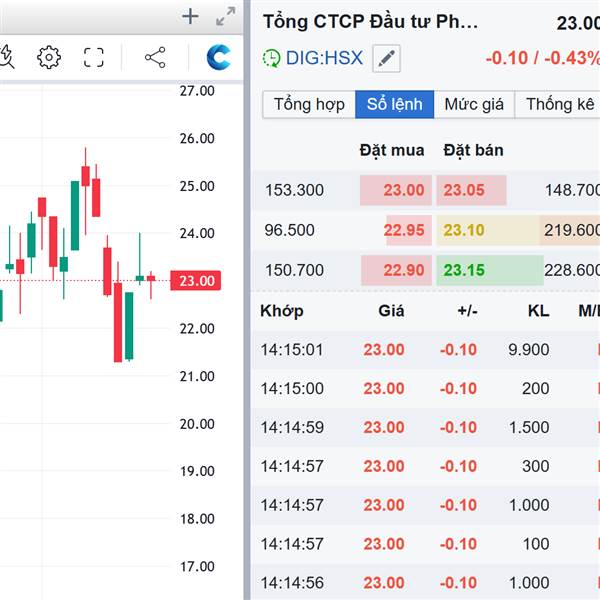Click the pencil edit symbol icon
The width and height of the screenshot is (600, 600).
pyautogui.click(x=386, y=59)
